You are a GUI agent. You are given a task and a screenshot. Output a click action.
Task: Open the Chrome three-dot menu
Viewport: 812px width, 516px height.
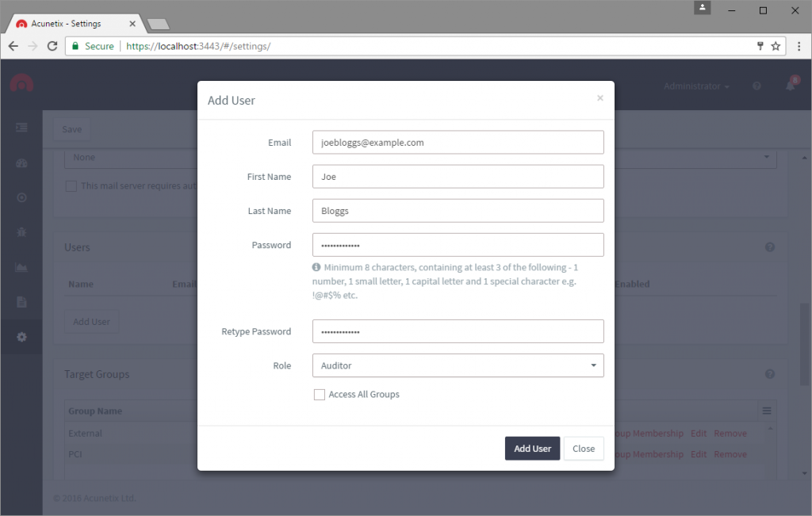pyautogui.click(x=799, y=46)
